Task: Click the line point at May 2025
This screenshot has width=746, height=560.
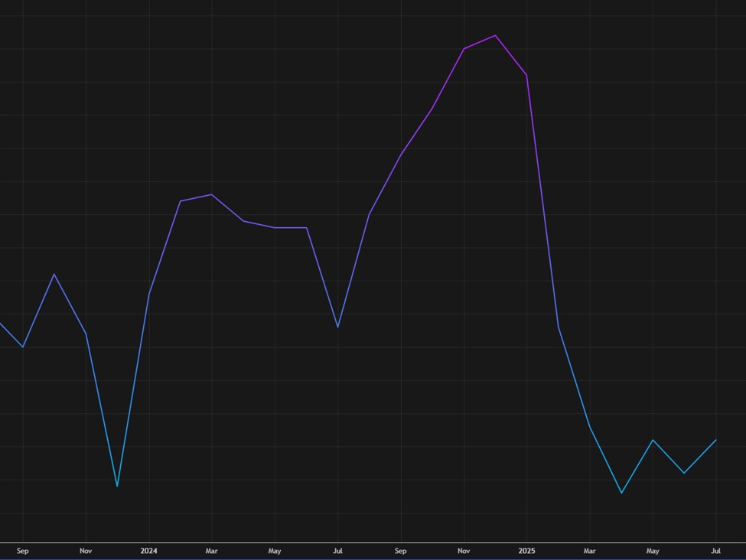Action: click(653, 440)
